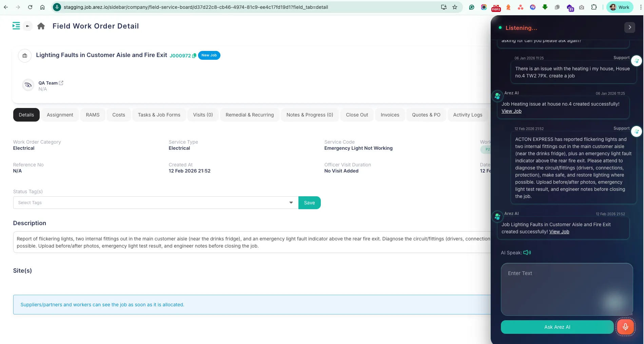Viewport: 644px width, 344px height.
Task: Reload the browser page
Action: [30, 7]
